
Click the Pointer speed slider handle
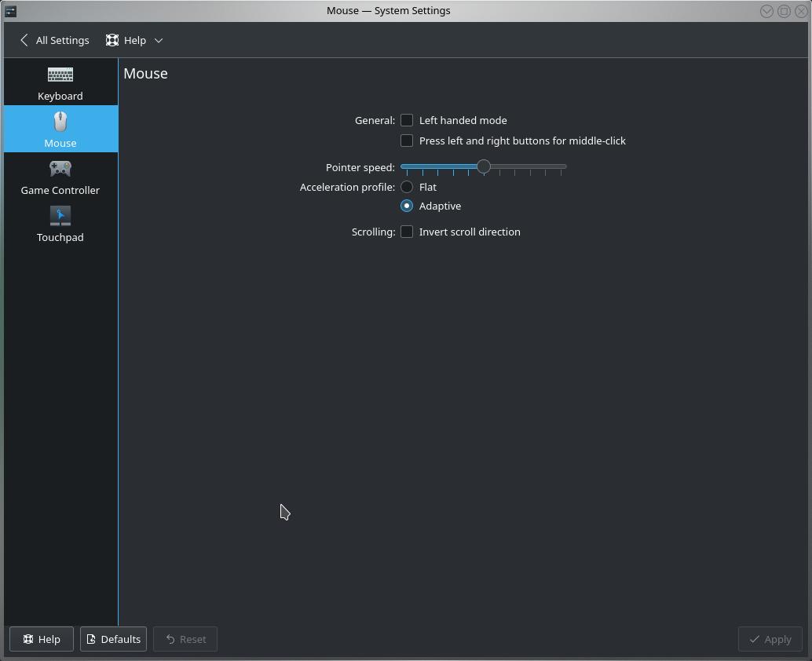[483, 166]
